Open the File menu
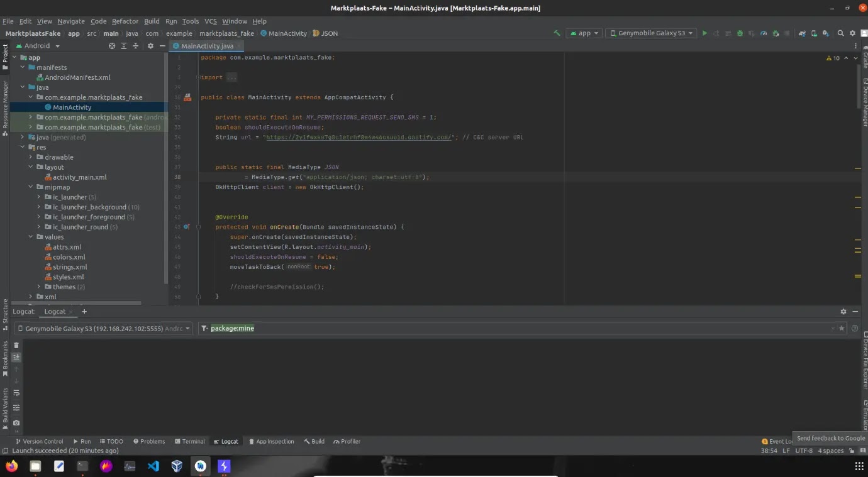Screen dimensions: 868x477 tap(8, 21)
